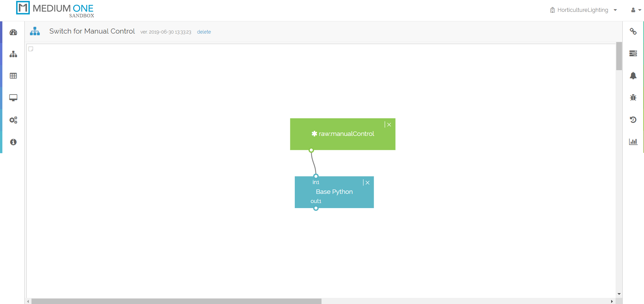Click the bell notification icon in right panel
This screenshot has height=304, width=644.
coord(633,76)
